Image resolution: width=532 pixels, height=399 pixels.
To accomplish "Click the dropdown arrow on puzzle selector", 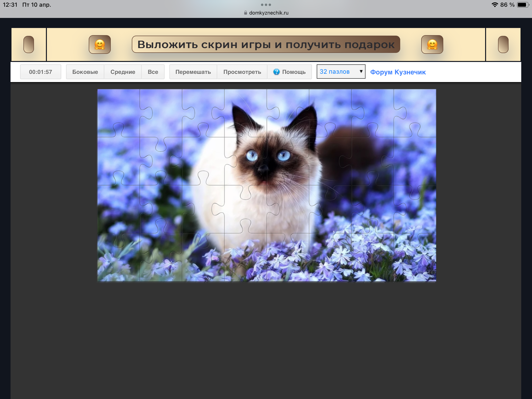I will click(361, 72).
